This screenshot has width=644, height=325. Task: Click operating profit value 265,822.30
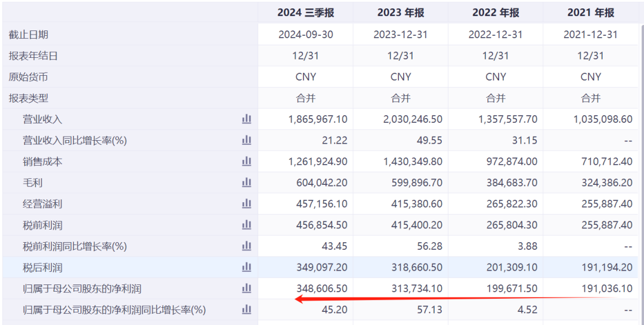click(512, 204)
